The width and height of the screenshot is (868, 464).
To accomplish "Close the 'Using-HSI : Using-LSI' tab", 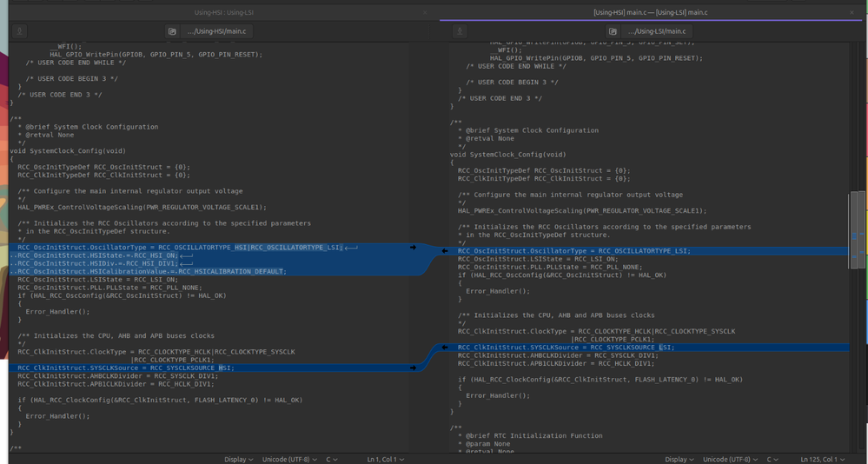I will point(425,12).
